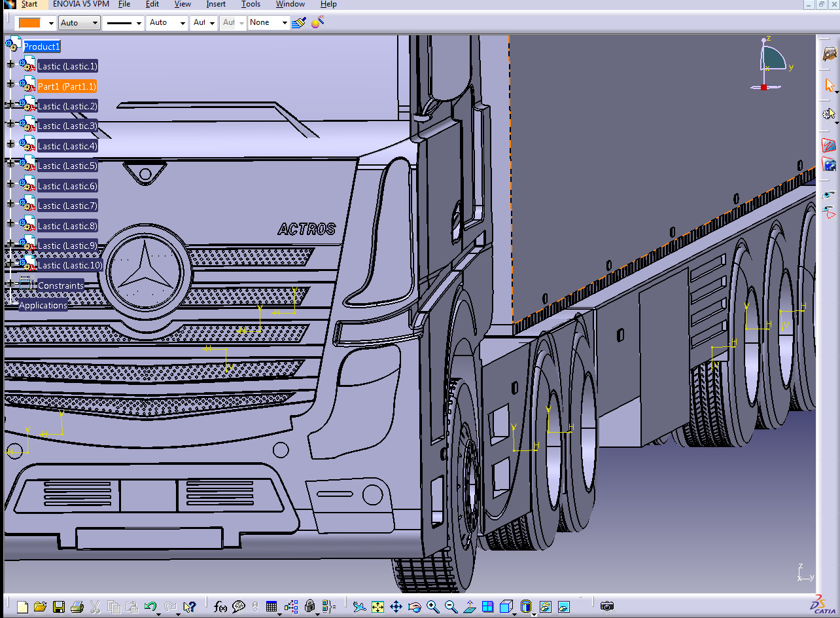Click the Select arrow in right toolbar
The image size is (840, 618).
tap(830, 85)
